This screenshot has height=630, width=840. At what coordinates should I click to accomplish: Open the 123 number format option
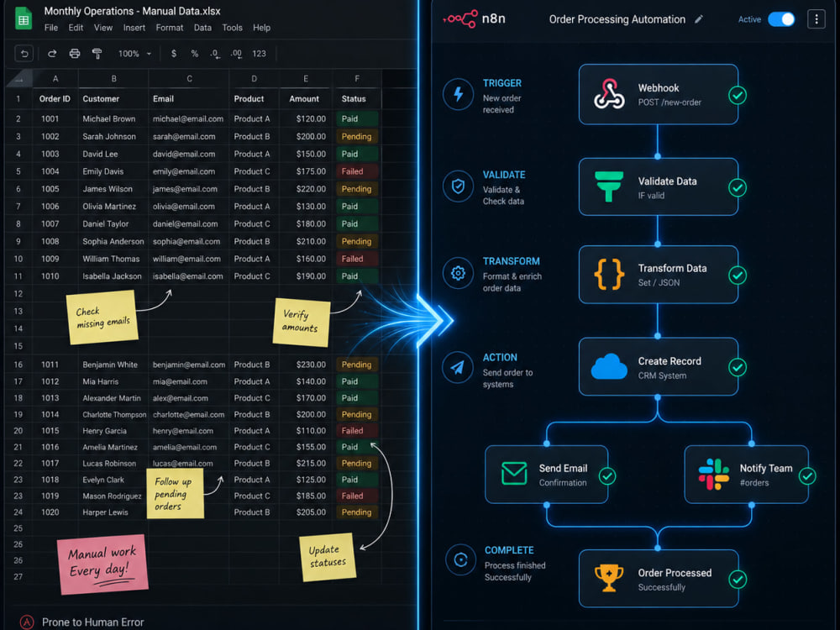(x=260, y=54)
